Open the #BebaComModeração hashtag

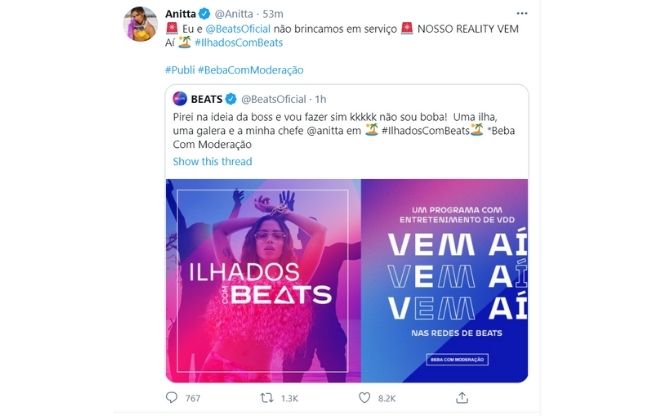250,70
